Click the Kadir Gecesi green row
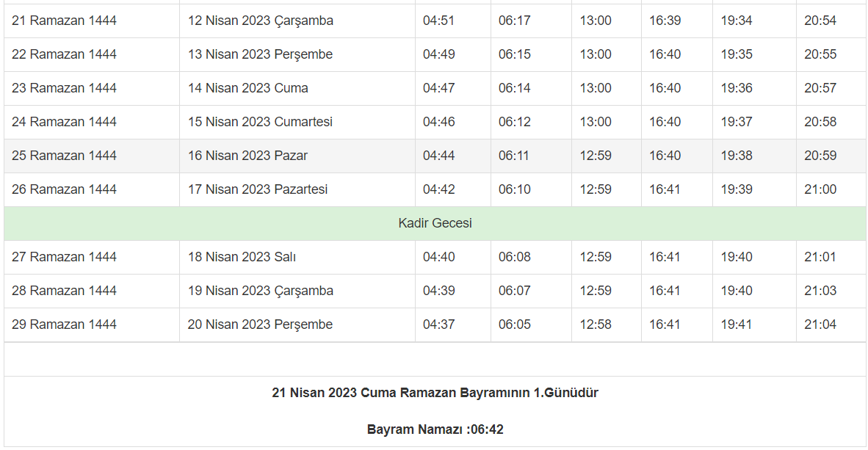The image size is (868, 450). coord(435,223)
